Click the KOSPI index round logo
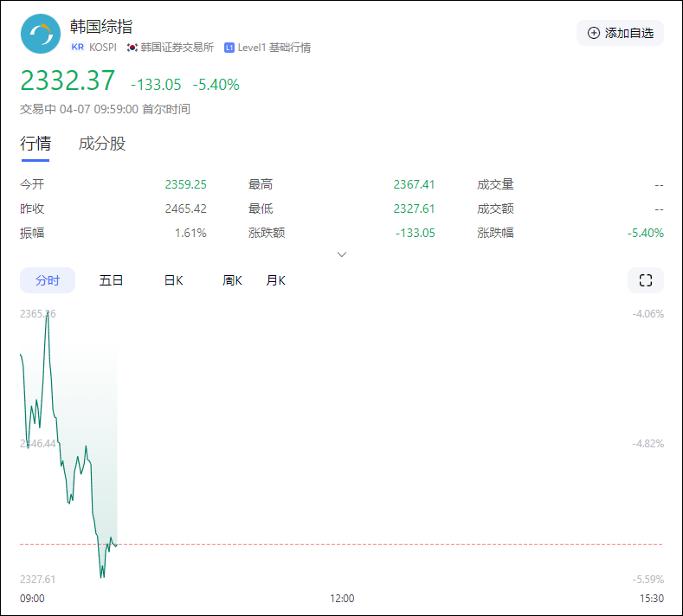 tap(41, 35)
